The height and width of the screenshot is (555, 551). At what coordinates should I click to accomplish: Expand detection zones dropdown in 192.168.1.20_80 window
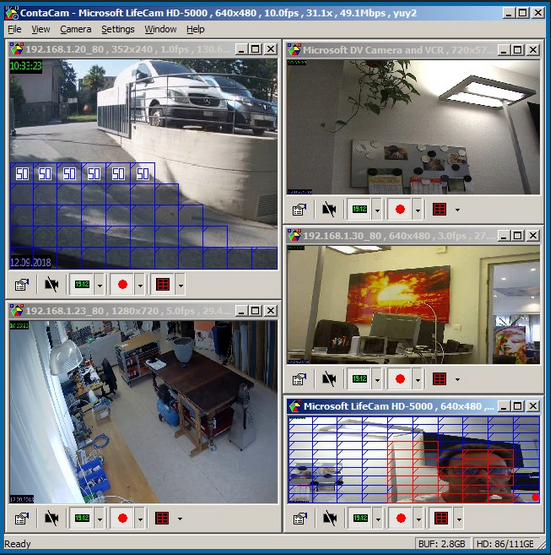coord(181,285)
